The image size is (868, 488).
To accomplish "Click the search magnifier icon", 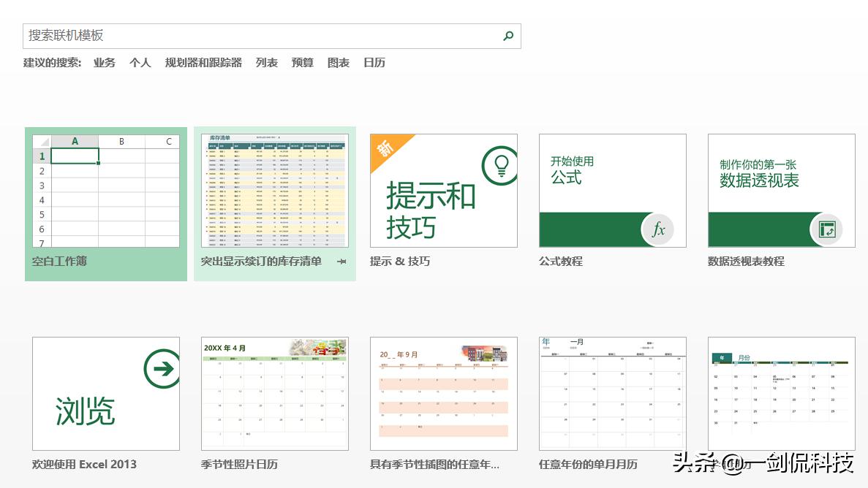I will pyautogui.click(x=508, y=35).
